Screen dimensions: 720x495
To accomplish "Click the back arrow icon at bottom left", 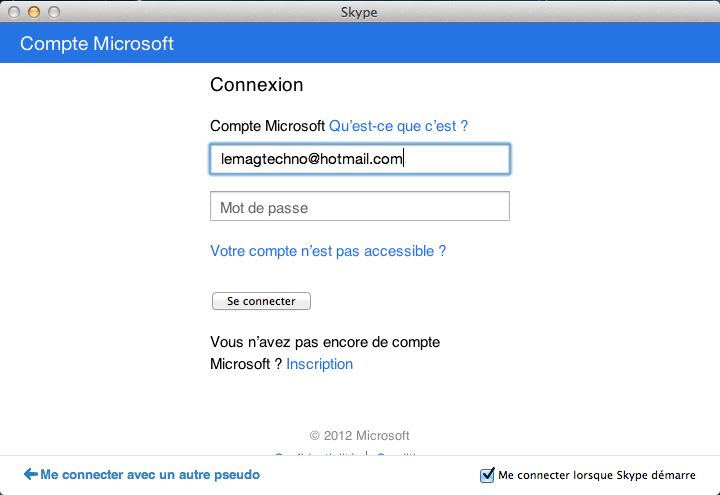I will tap(30, 474).
